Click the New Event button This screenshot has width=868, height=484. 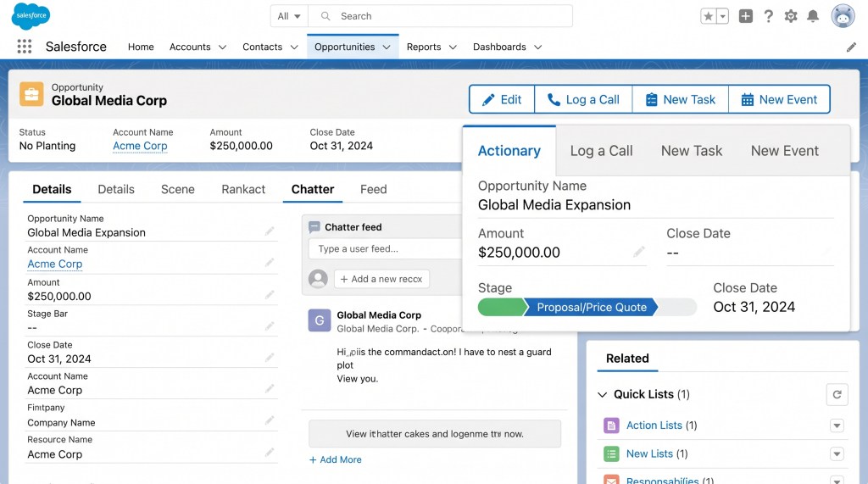(779, 99)
